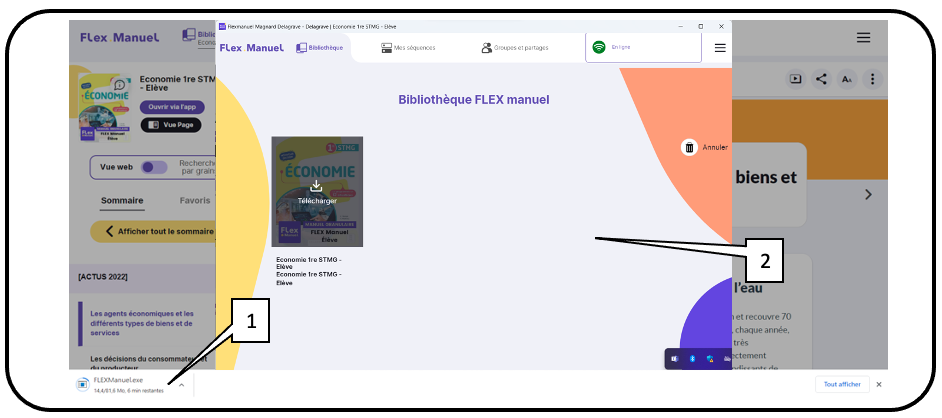The width and height of the screenshot is (942, 418).
Task: Click the Annuler trash icon
Action: 689,147
